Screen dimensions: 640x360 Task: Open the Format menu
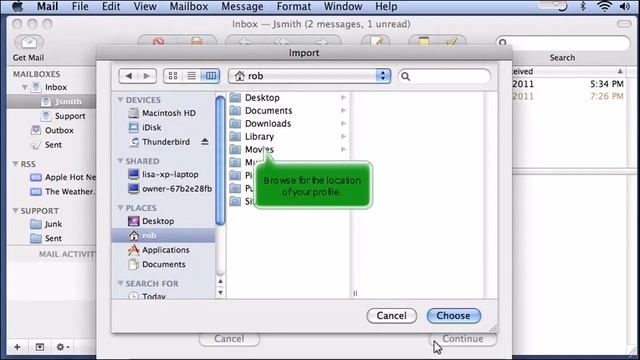[293, 7]
